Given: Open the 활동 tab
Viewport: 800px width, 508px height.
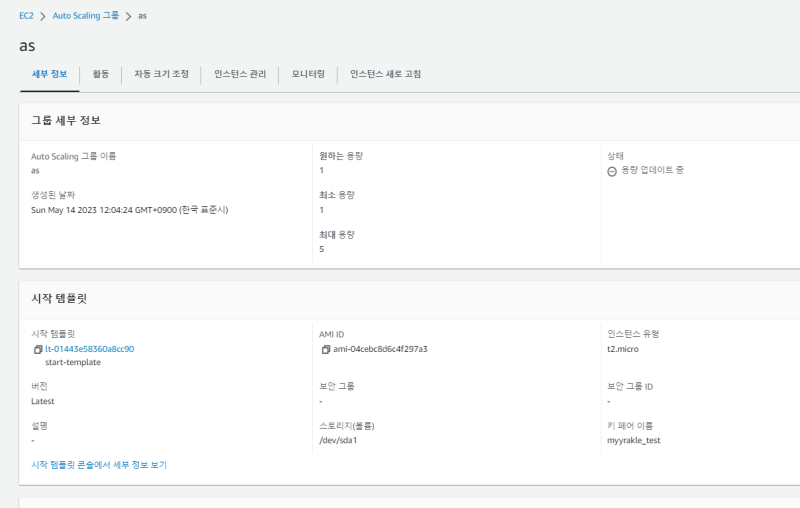Looking at the screenshot, I should [x=101, y=74].
